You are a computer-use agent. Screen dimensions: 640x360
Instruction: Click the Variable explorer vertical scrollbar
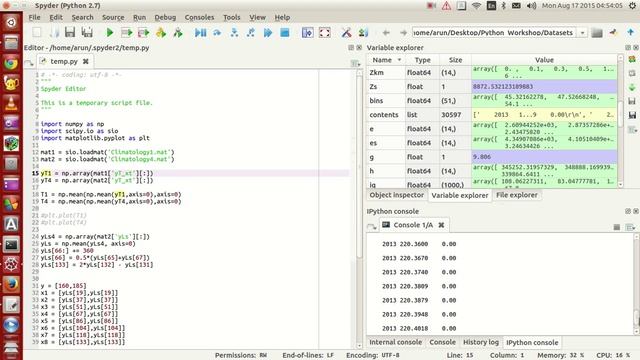(620, 121)
